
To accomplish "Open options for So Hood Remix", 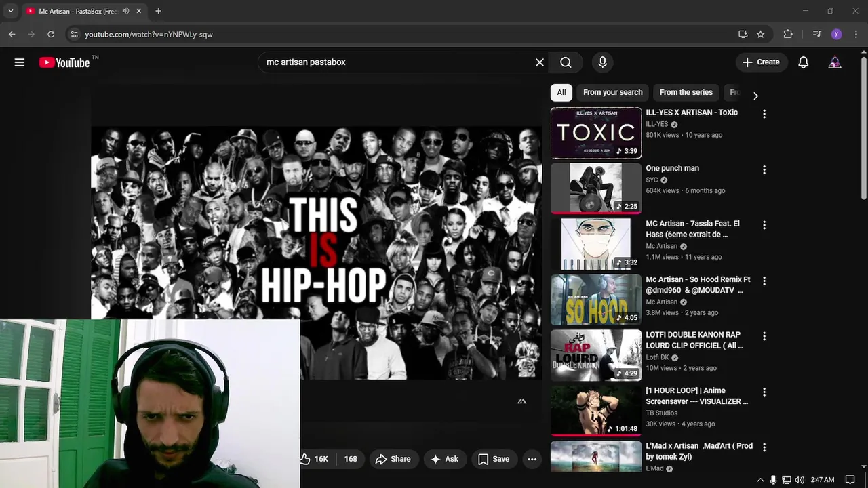I will (764, 281).
